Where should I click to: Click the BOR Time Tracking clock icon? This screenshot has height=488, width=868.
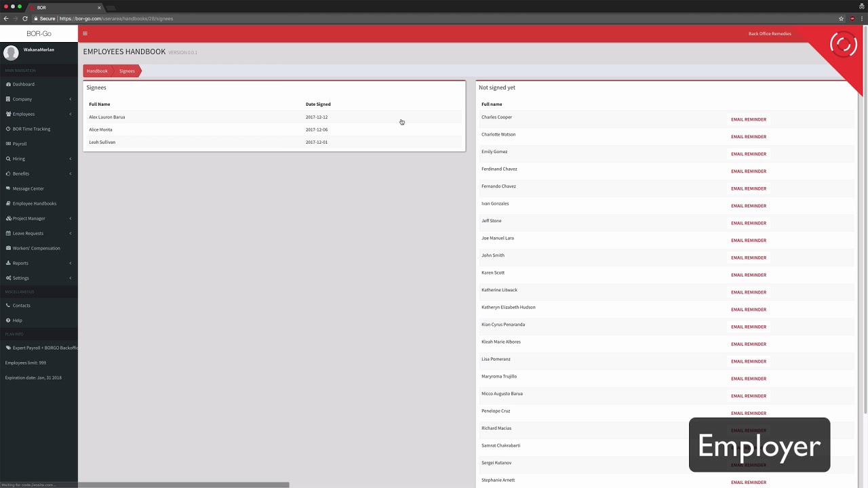(x=8, y=129)
